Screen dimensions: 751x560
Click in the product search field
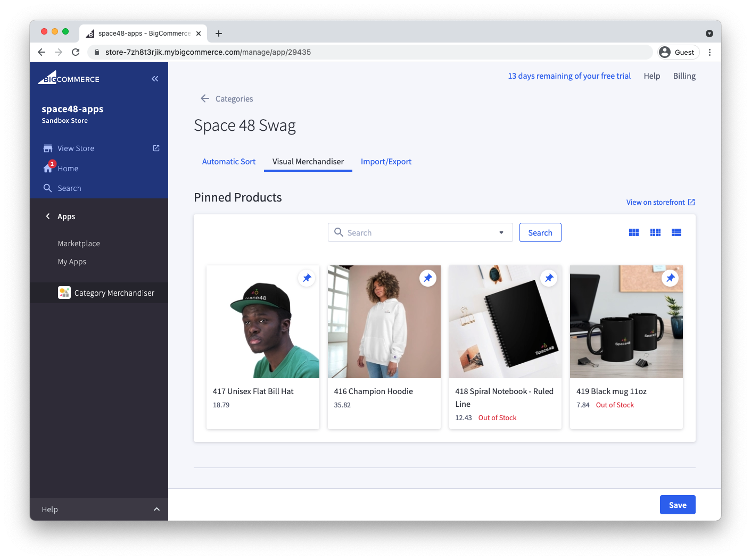pyautogui.click(x=420, y=232)
